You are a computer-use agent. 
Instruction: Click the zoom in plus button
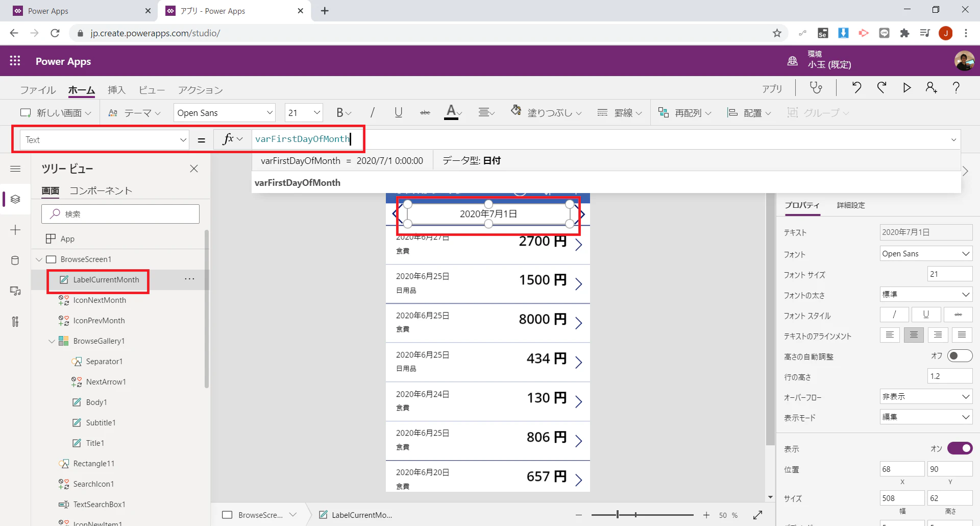[x=706, y=515]
